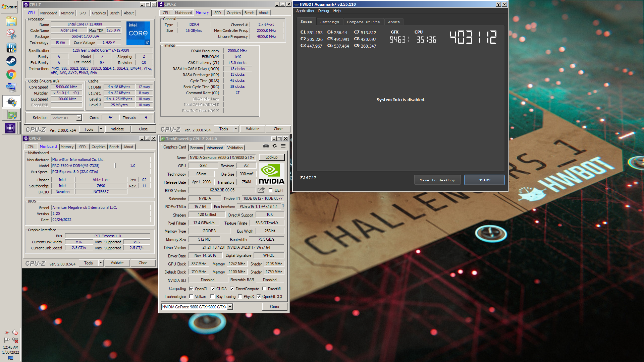Click the Device ID field in GPU-Z
This screenshot has width=644, height=362.
(x=263, y=198)
